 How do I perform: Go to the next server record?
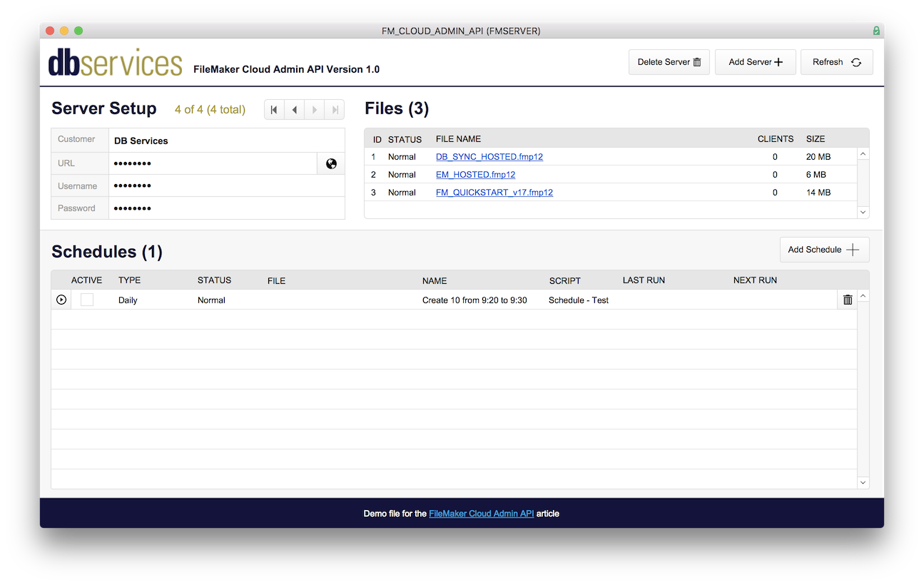coord(314,110)
